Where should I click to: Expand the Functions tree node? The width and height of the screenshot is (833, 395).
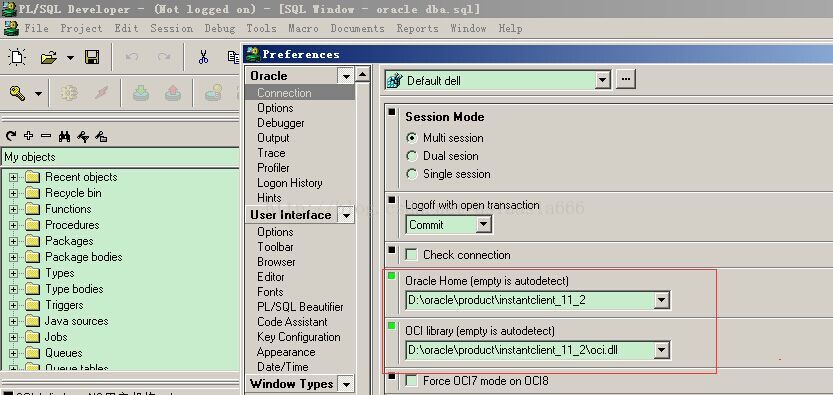coord(13,209)
